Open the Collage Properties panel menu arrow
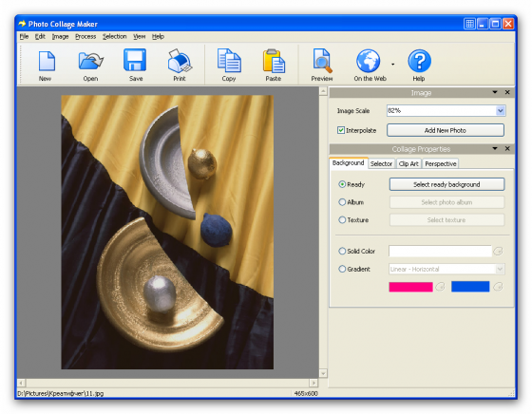532x414 pixels. (x=495, y=148)
